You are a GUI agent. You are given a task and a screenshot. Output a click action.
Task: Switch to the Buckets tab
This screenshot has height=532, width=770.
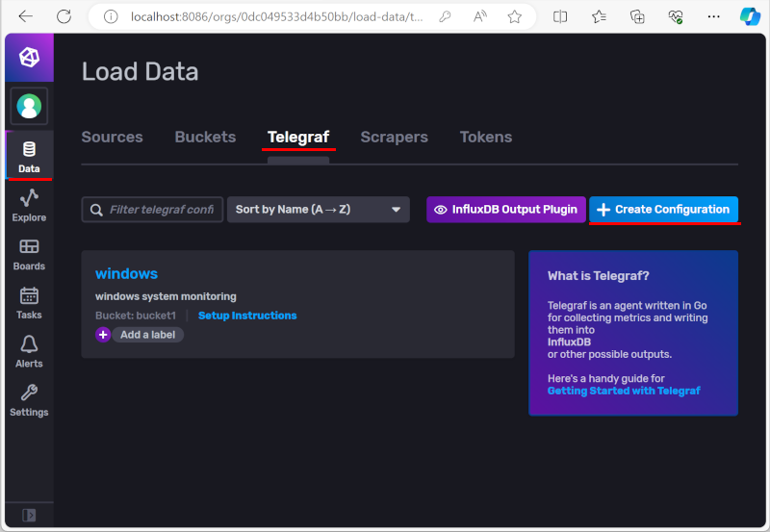205,137
